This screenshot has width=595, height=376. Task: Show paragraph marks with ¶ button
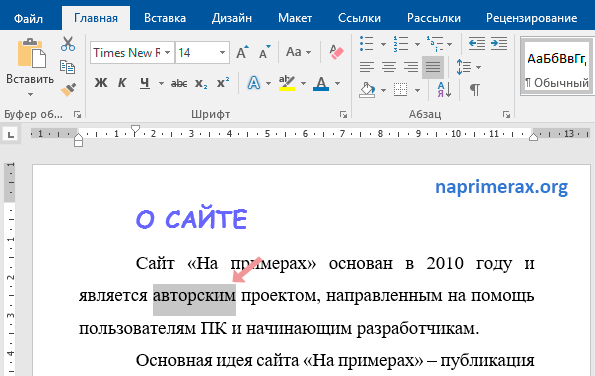pyautogui.click(x=474, y=90)
